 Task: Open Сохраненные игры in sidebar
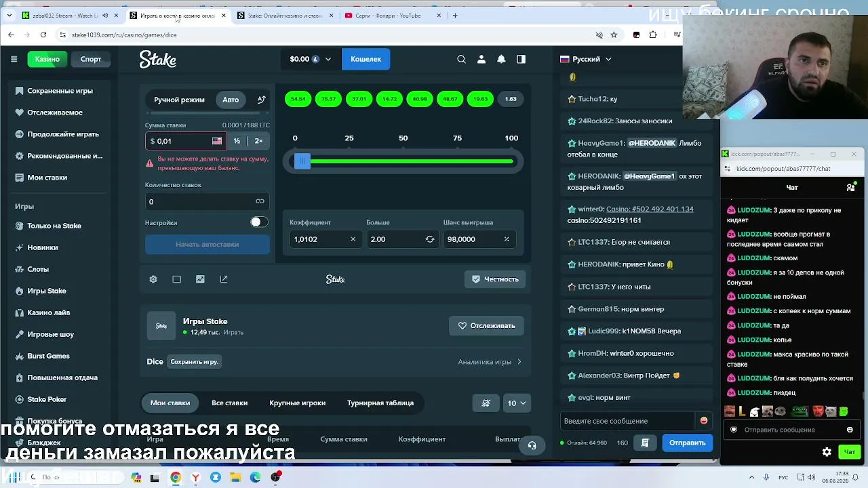click(60, 91)
